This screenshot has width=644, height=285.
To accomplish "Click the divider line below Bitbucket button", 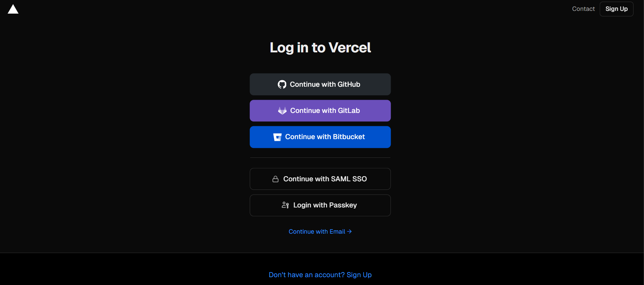I will point(320,157).
